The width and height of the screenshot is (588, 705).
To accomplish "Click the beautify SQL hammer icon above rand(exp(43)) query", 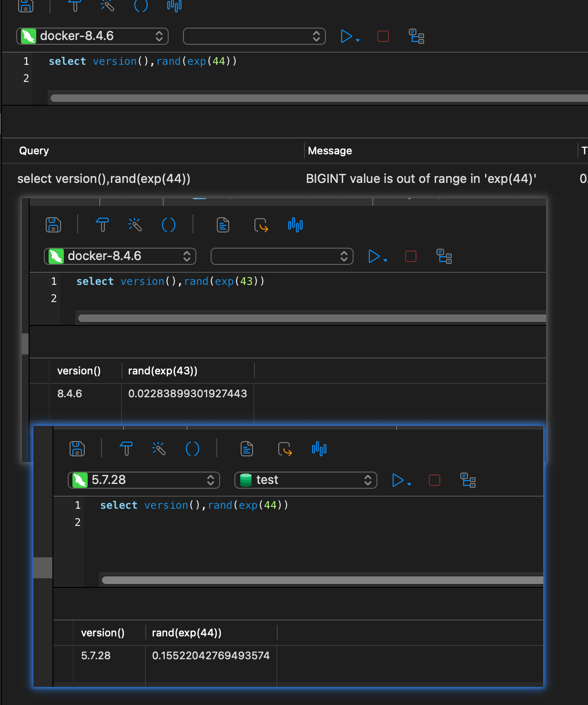I will [x=102, y=224].
